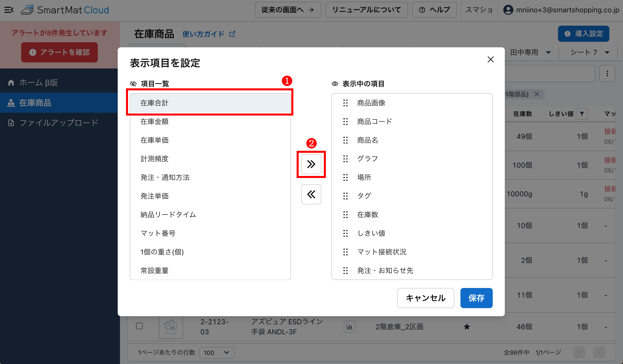Open ホーム β版 in the sidebar
The image size is (623, 364).
[39, 83]
